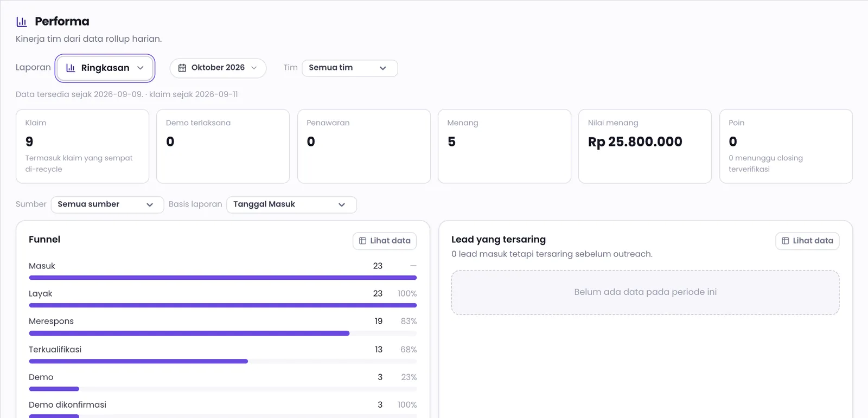Click Lihat data for Lead yang tersaring
The width and height of the screenshot is (868, 418).
coord(807,241)
